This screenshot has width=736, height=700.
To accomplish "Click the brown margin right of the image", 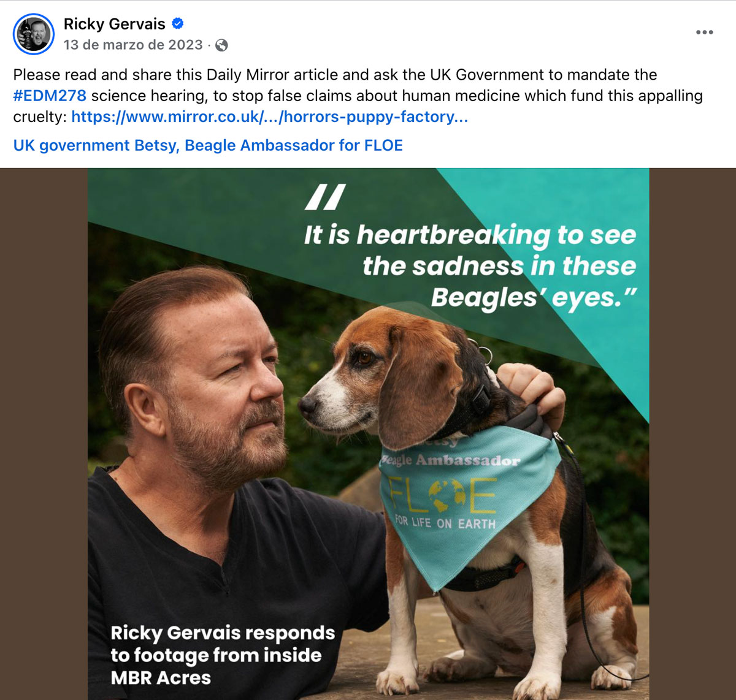I will click(693, 429).
